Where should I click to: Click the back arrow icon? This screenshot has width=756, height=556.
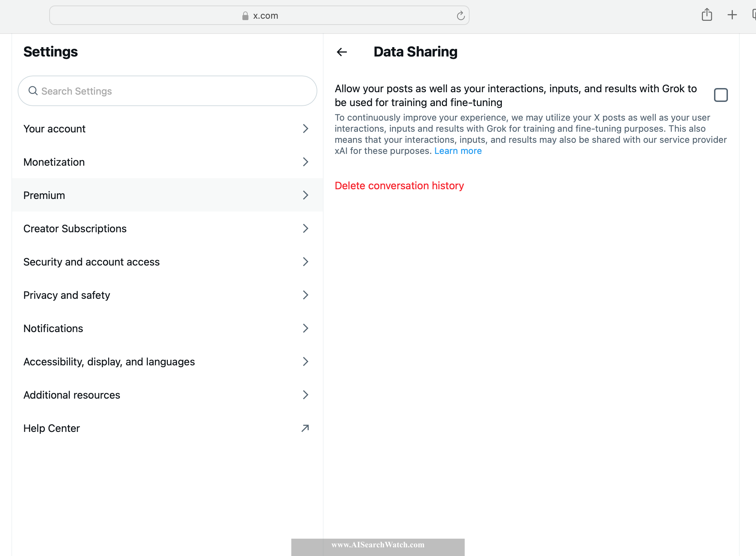[x=342, y=52]
